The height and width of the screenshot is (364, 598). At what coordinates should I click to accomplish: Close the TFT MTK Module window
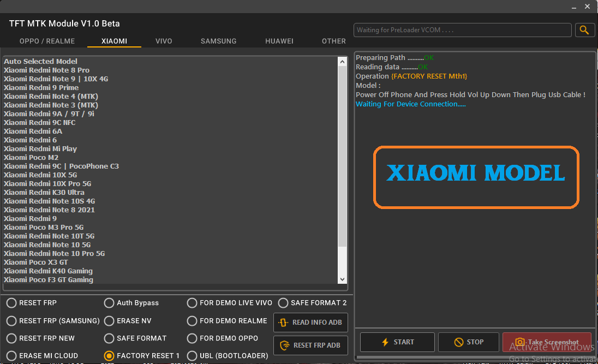(x=587, y=7)
